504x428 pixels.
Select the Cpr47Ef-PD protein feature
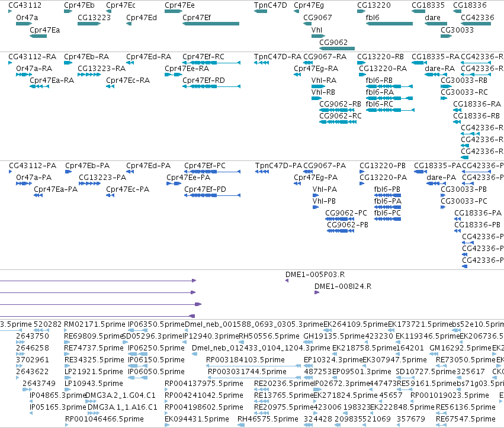[x=213, y=195]
